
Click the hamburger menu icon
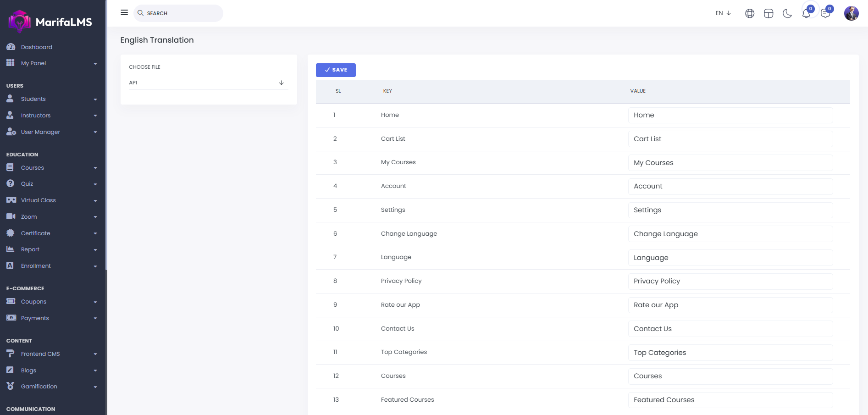pos(124,13)
